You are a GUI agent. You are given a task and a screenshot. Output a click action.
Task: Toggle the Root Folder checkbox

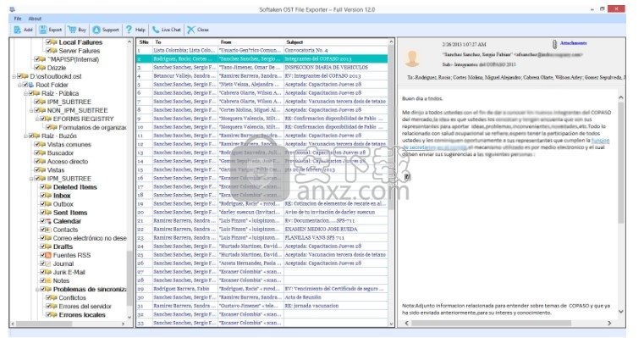point(25,85)
